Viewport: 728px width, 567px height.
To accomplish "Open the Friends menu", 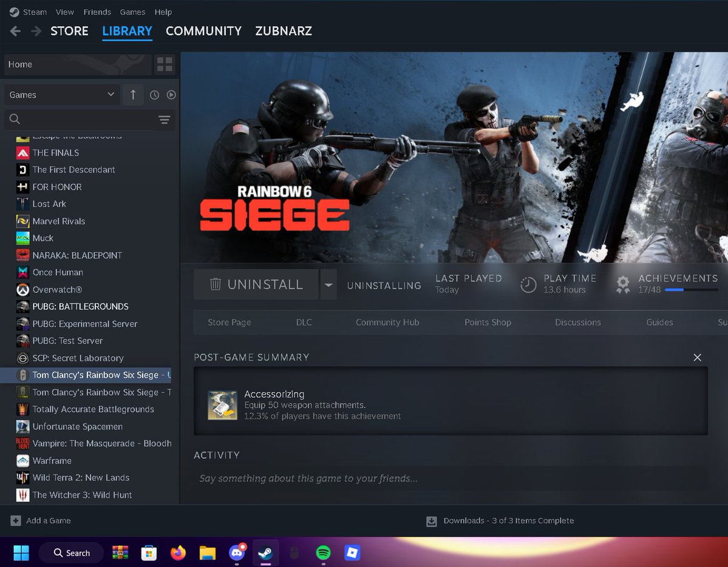I will click(x=97, y=12).
